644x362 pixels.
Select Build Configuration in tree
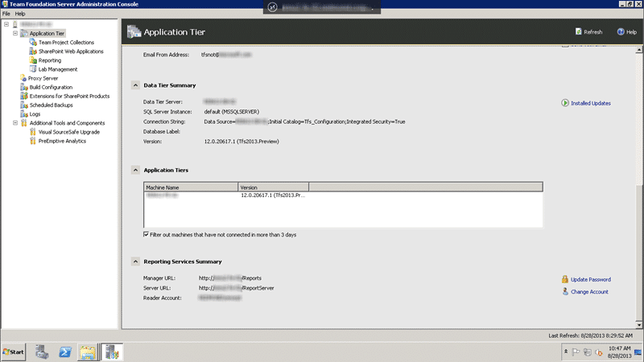pos(51,87)
